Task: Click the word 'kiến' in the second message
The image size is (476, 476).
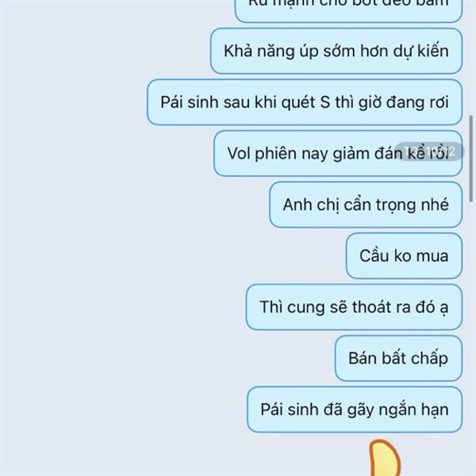Action: (x=433, y=51)
